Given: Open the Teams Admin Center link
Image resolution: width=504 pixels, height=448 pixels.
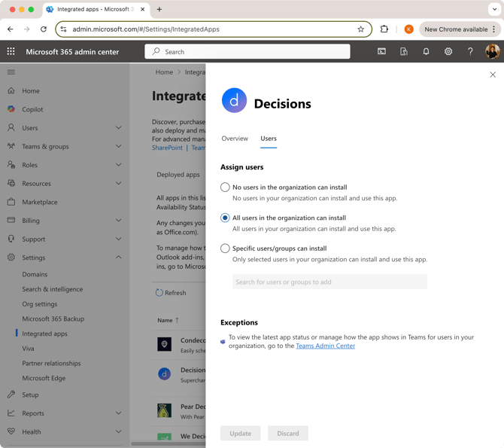Looking at the screenshot, I should [325, 346].
